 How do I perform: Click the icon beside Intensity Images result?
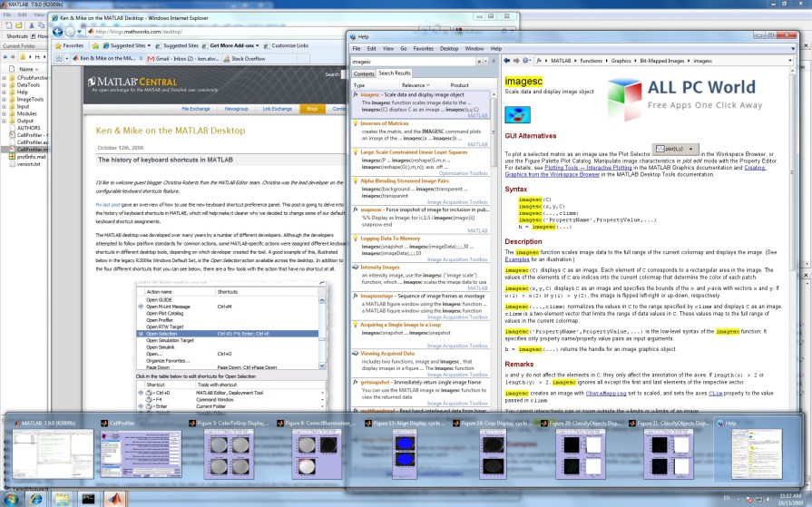pos(356,268)
